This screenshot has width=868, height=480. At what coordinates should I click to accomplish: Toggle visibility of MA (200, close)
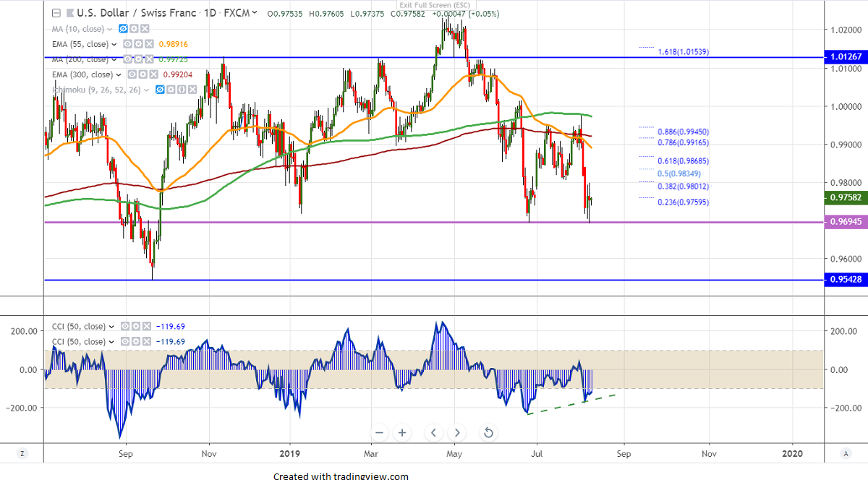127,59
